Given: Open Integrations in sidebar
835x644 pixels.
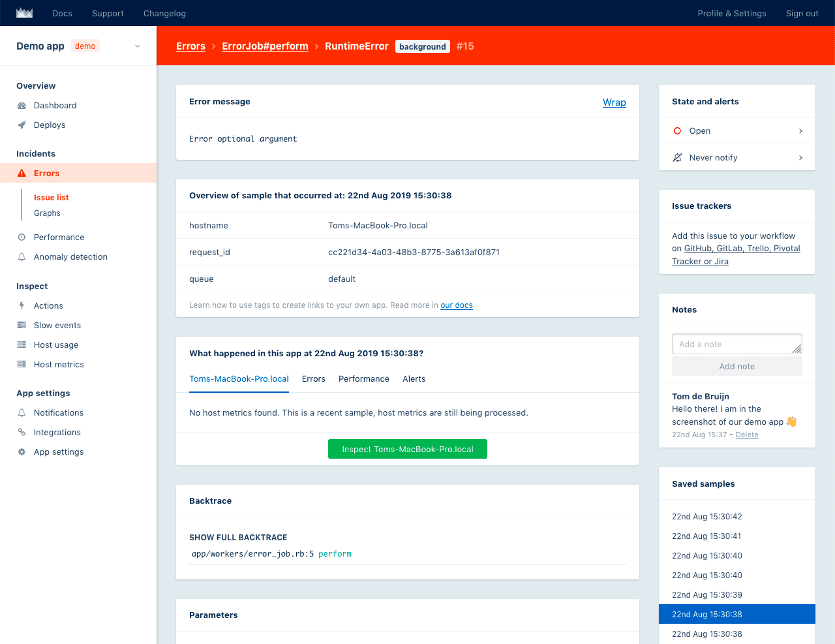Looking at the screenshot, I should click(x=57, y=433).
